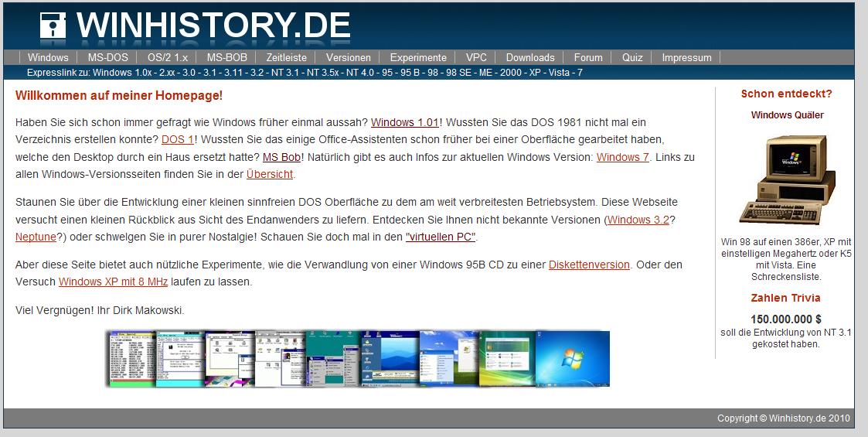Viewport: 868px width, 437px height.
Task: Click the "Diskettenversion" link
Action: pyautogui.click(x=589, y=265)
